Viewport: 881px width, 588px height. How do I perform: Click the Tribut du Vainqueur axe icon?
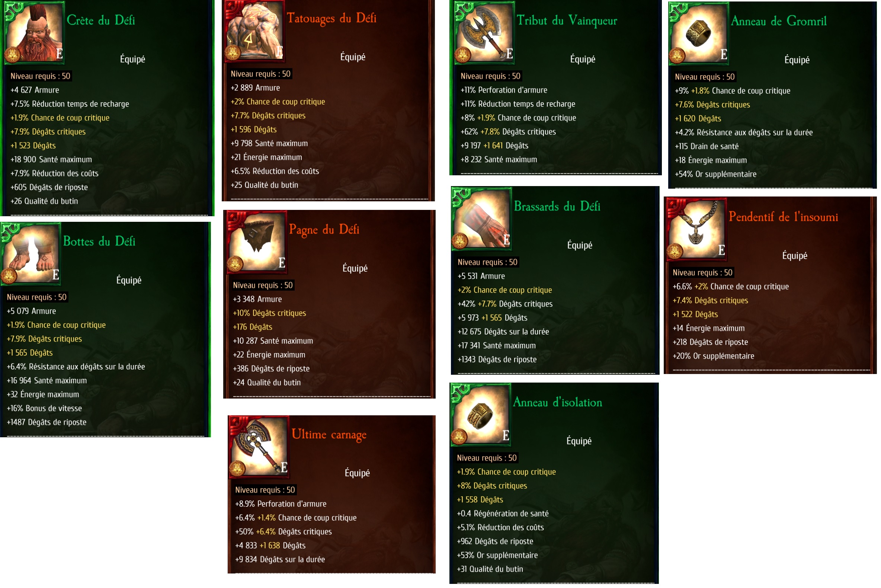tap(484, 32)
